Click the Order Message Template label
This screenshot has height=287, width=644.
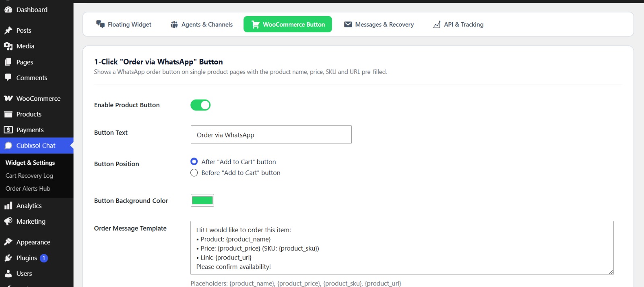click(x=130, y=228)
